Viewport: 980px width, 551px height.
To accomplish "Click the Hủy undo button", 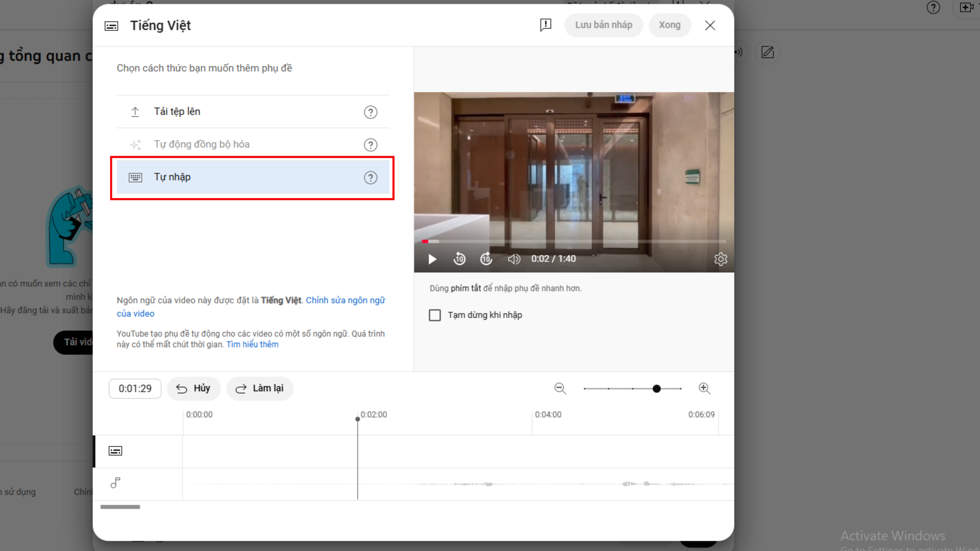I will (193, 388).
